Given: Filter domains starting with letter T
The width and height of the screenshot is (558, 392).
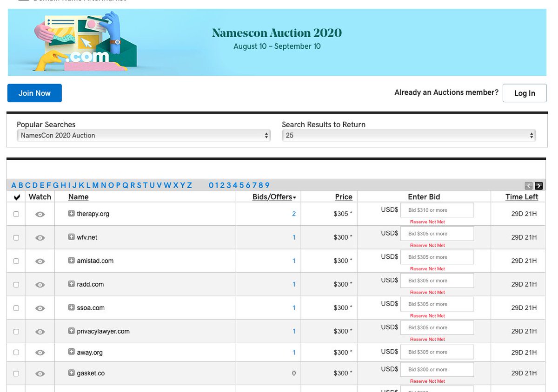Looking at the screenshot, I should [145, 185].
